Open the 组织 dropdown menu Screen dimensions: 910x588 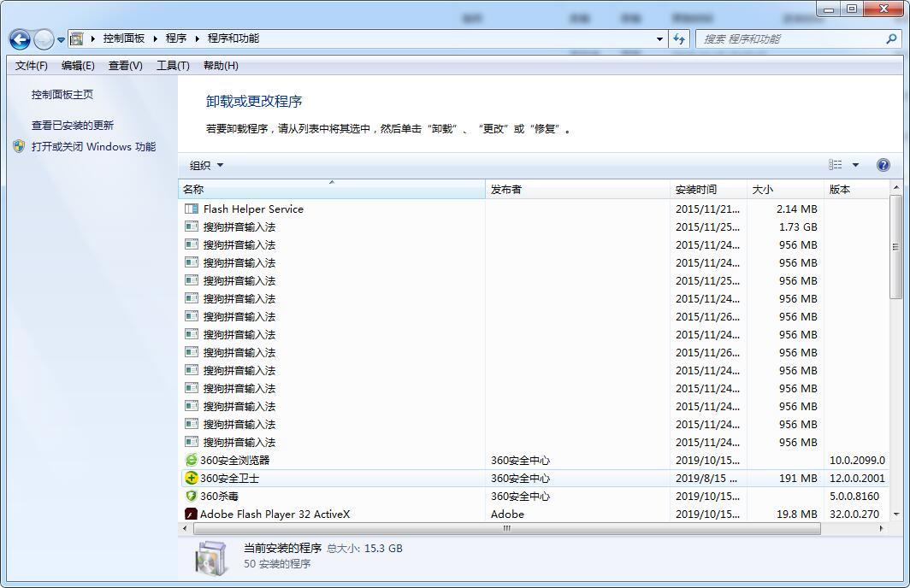tap(206, 165)
